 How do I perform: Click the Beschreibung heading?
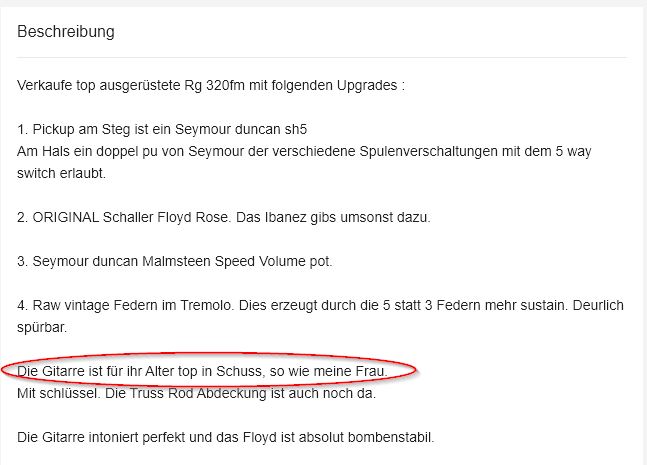pyautogui.click(x=66, y=32)
